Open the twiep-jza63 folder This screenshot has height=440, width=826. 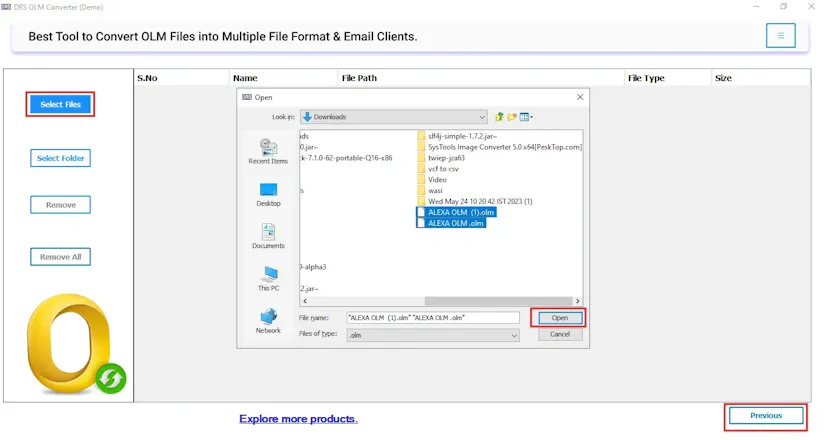[x=441, y=158]
